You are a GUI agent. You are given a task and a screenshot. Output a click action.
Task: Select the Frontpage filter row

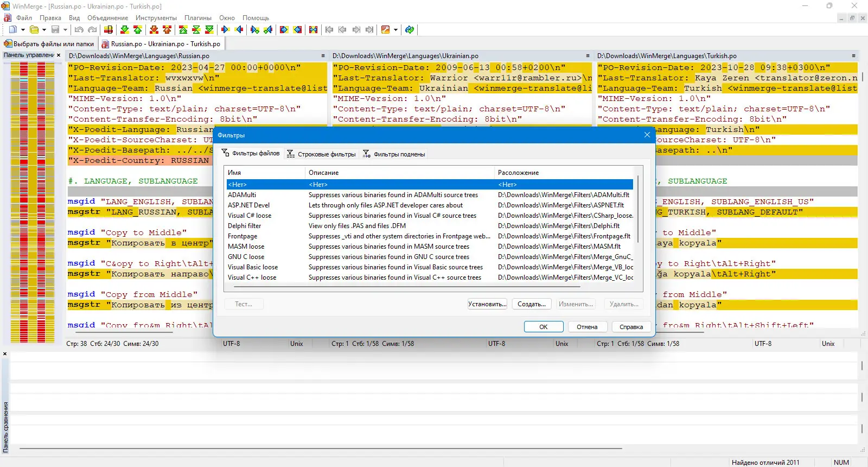pos(430,236)
